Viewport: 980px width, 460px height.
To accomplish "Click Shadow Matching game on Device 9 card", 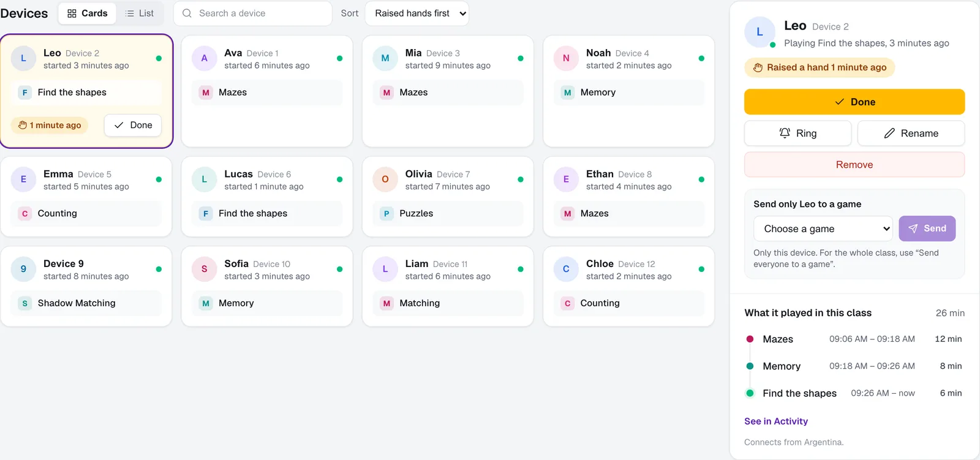I will 86,303.
